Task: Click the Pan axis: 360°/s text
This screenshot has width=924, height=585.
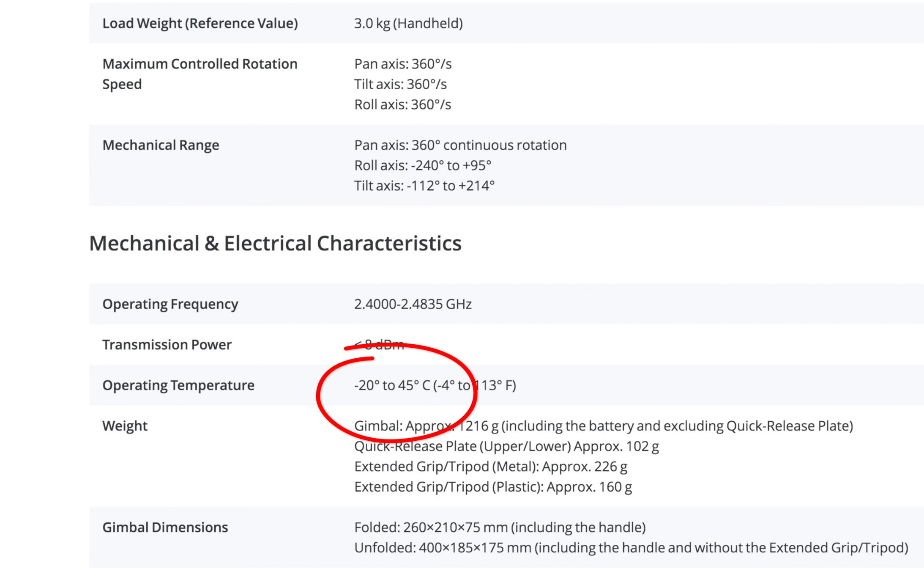Action: [403, 64]
